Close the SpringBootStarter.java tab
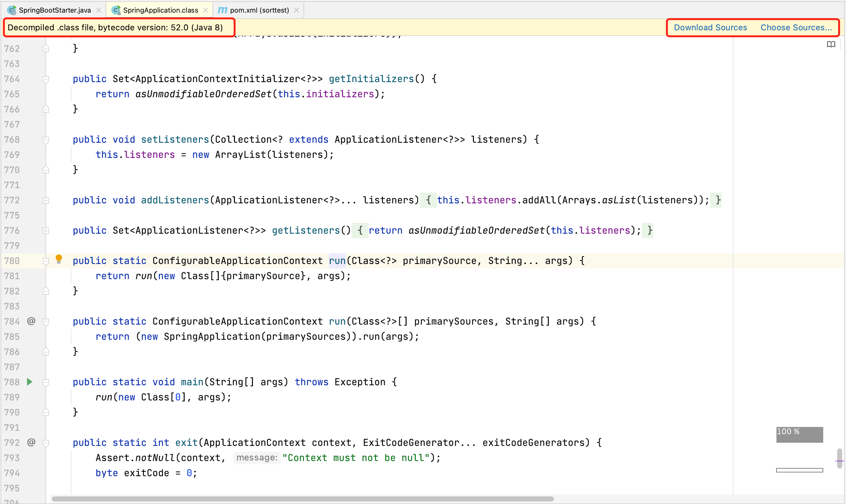The width and height of the screenshot is (846, 504). click(x=99, y=10)
